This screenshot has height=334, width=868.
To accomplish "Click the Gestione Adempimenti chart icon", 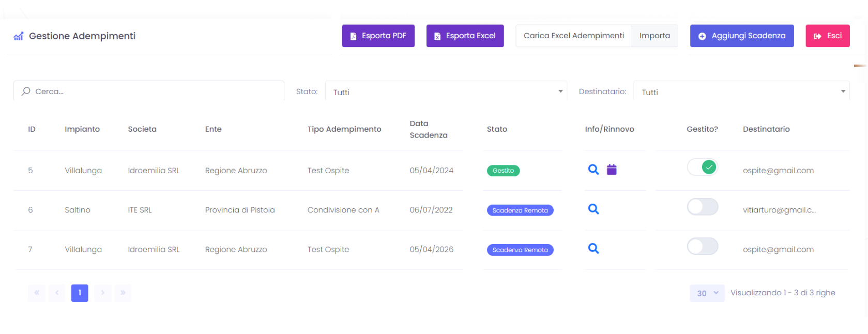I will coord(19,36).
